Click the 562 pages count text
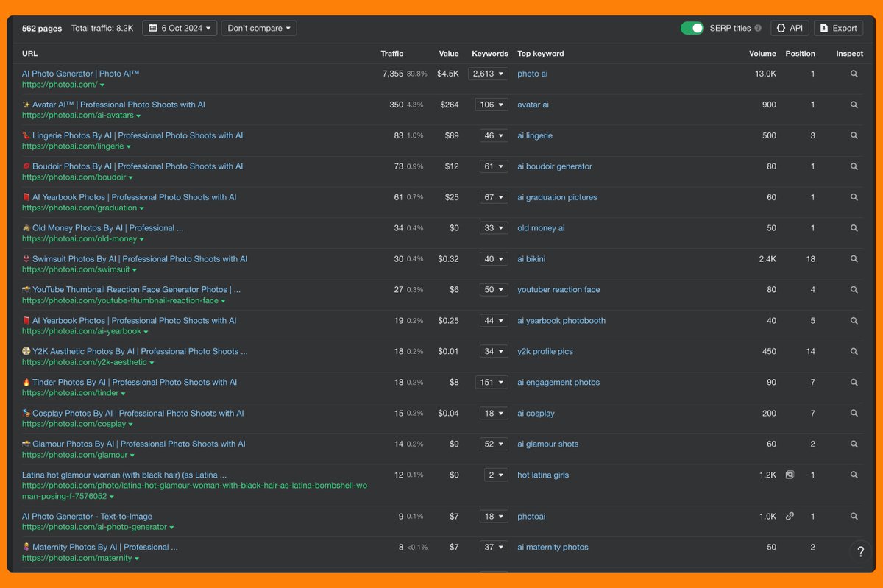883x588 pixels. tap(42, 28)
